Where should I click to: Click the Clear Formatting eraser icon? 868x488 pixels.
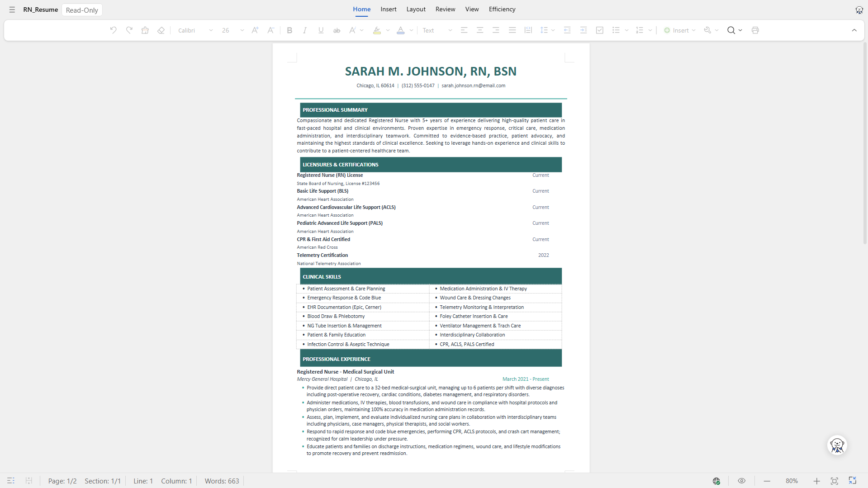tap(161, 30)
